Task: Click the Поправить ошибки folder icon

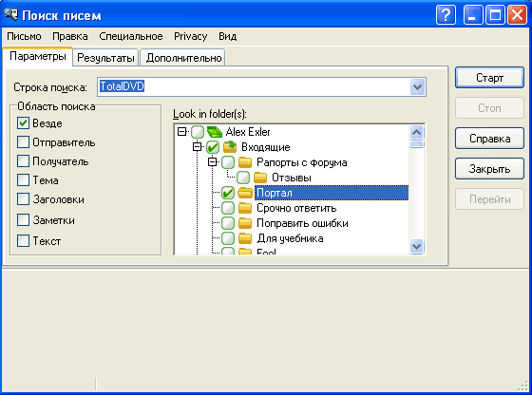Action: [x=245, y=223]
